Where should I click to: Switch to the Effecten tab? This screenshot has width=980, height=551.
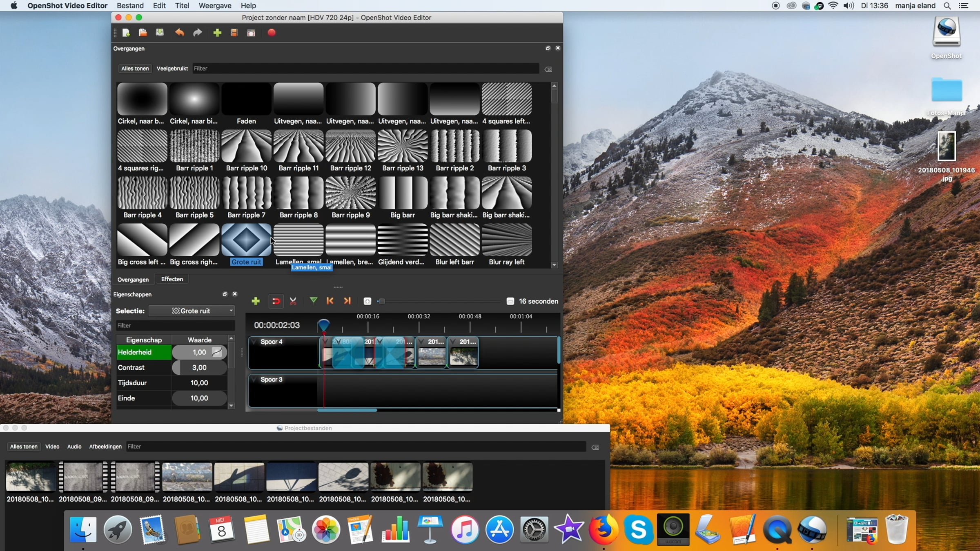pyautogui.click(x=172, y=279)
